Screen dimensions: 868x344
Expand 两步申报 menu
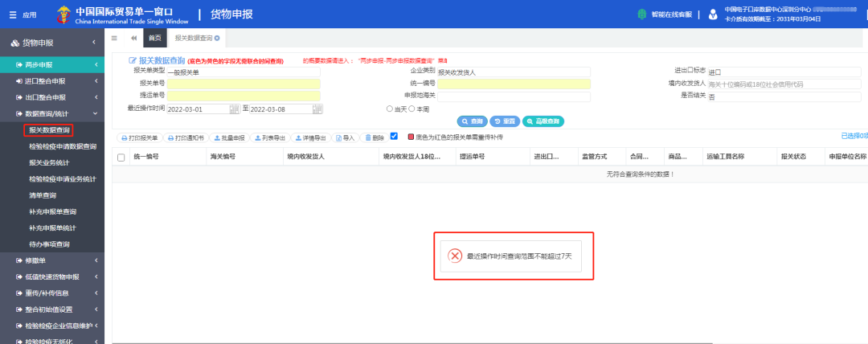point(52,65)
